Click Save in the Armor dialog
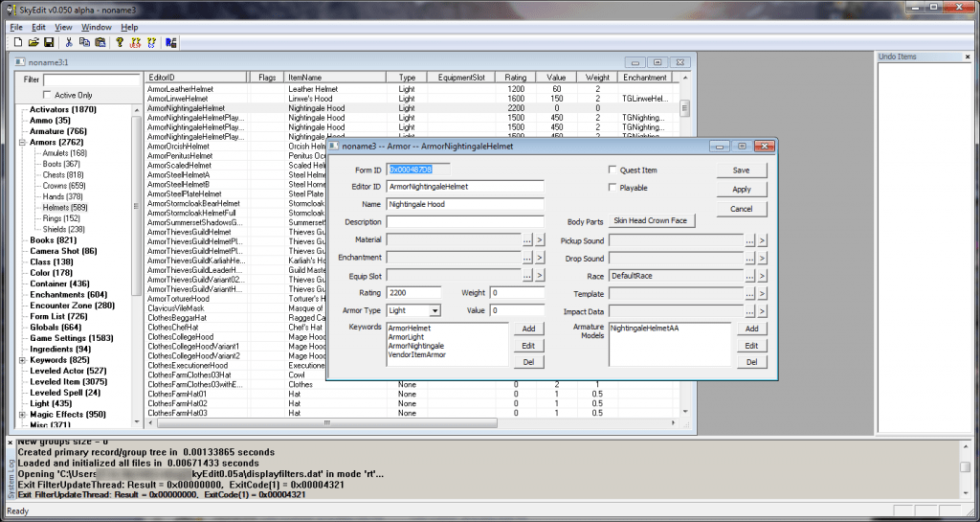980x522 pixels. point(742,170)
